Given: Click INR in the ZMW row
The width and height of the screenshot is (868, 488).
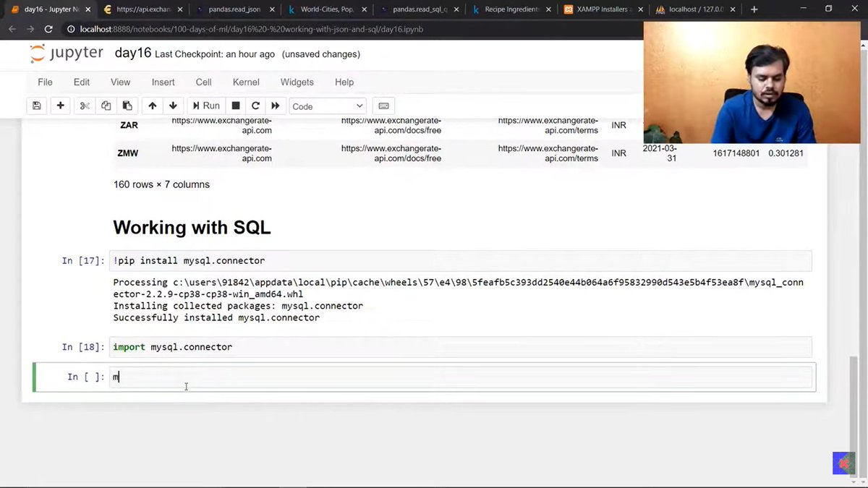Looking at the screenshot, I should click(x=618, y=153).
